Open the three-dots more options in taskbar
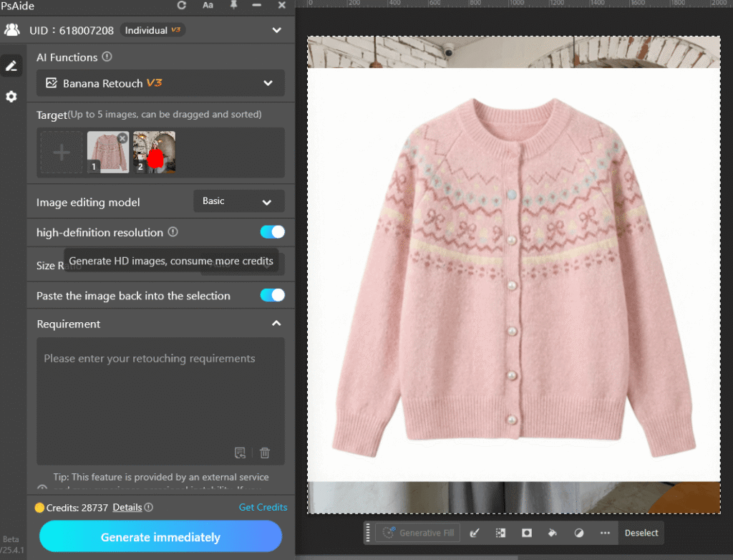 pyautogui.click(x=605, y=533)
